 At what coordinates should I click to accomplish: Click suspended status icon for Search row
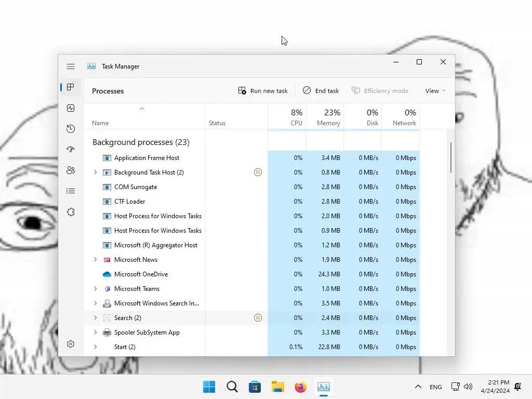pyautogui.click(x=258, y=318)
